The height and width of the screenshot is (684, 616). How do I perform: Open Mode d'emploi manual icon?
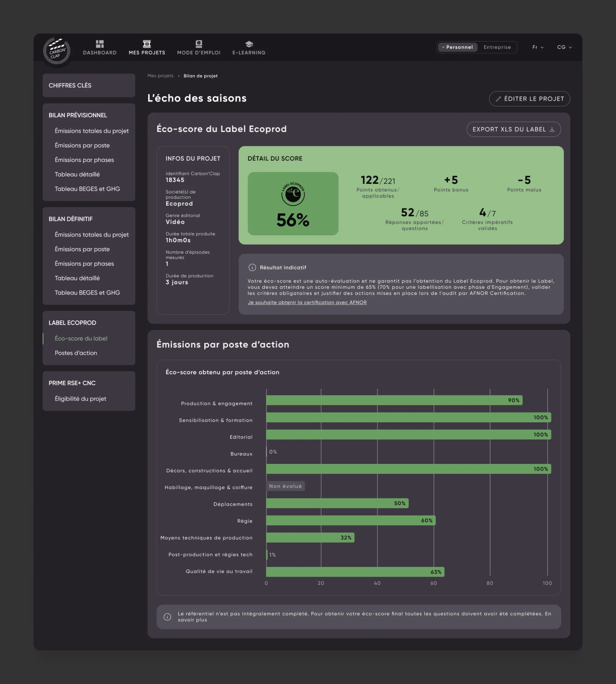[x=199, y=44]
